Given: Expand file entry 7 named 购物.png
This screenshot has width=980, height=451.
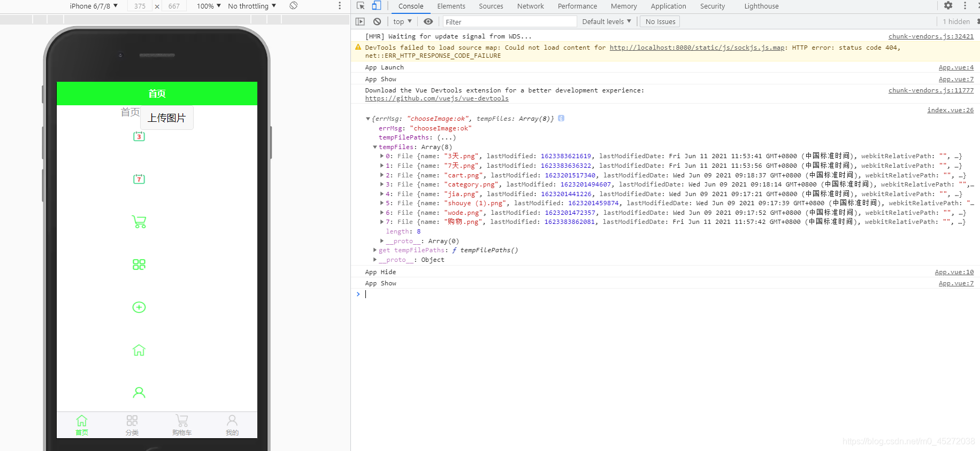Looking at the screenshot, I should coord(382,222).
